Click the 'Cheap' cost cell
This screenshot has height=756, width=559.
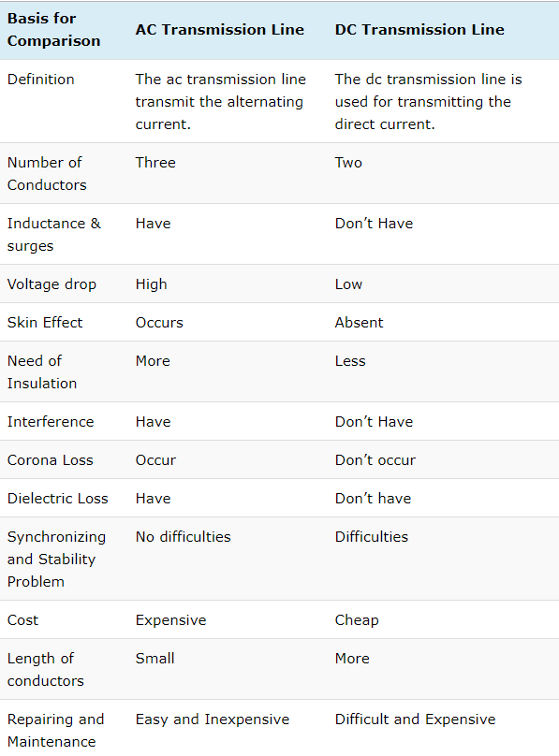coord(357,620)
